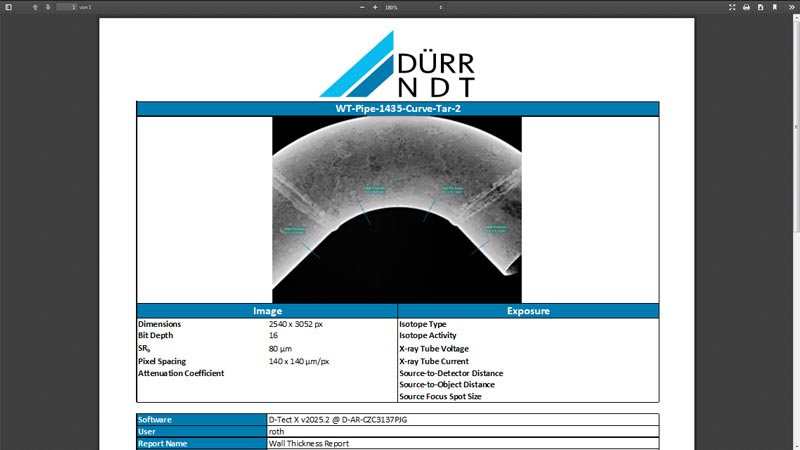
Task: Open the 180% zoom level dropdown
Action: click(x=413, y=7)
